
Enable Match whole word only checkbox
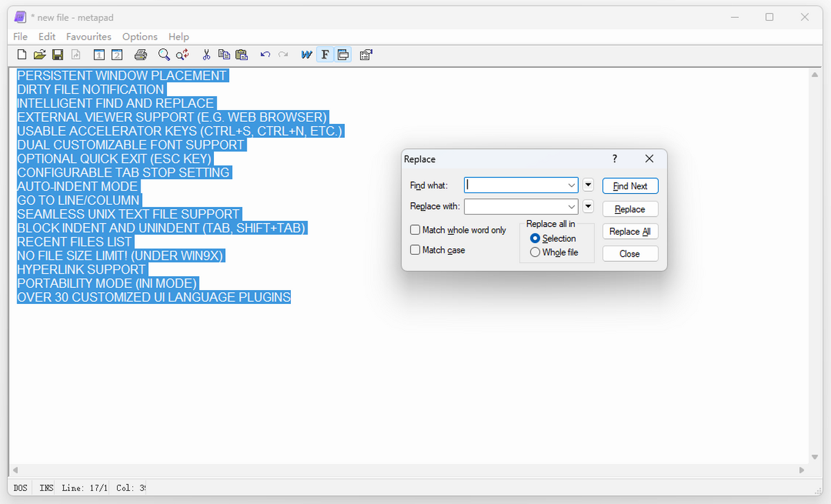415,230
